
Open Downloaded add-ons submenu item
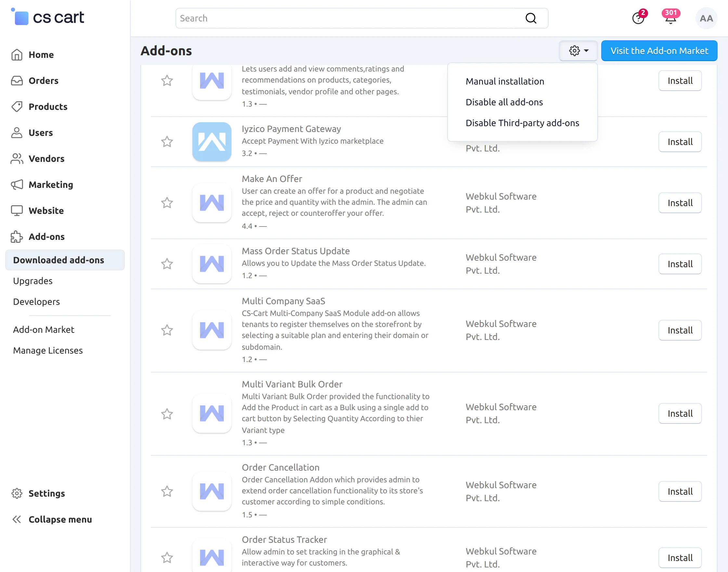(x=65, y=260)
